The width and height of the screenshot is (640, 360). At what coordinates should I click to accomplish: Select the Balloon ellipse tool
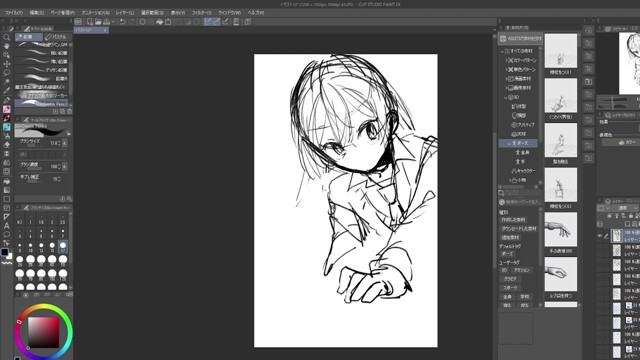pyautogui.click(x=7, y=234)
